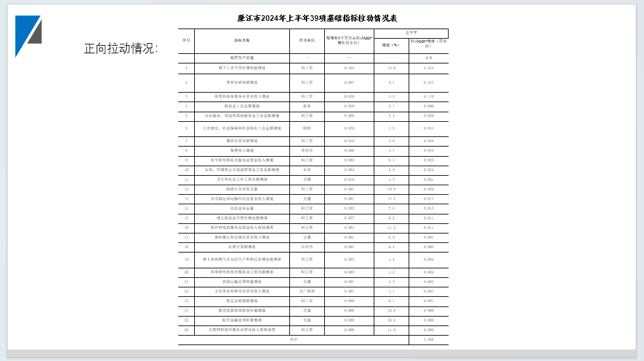
Task: Select '铁路运输总周转量增速' in row 21
Action: click(242, 282)
